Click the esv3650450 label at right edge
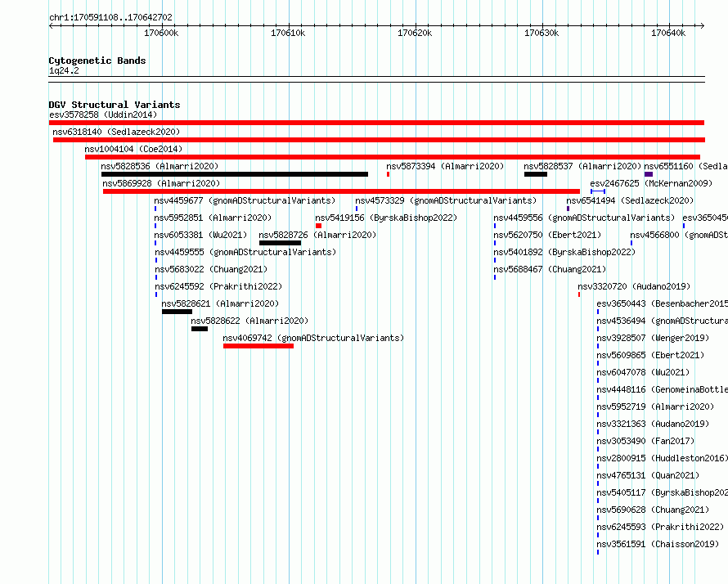The image size is (728, 584). click(x=705, y=218)
